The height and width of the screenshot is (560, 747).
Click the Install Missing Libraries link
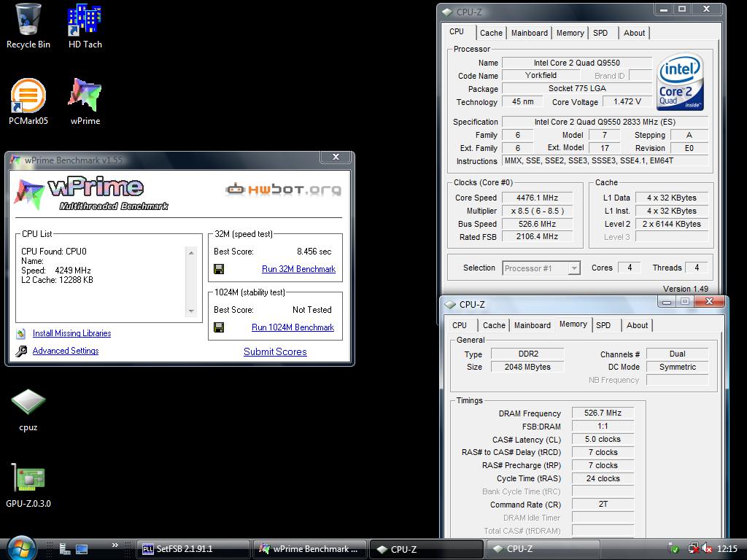72,333
